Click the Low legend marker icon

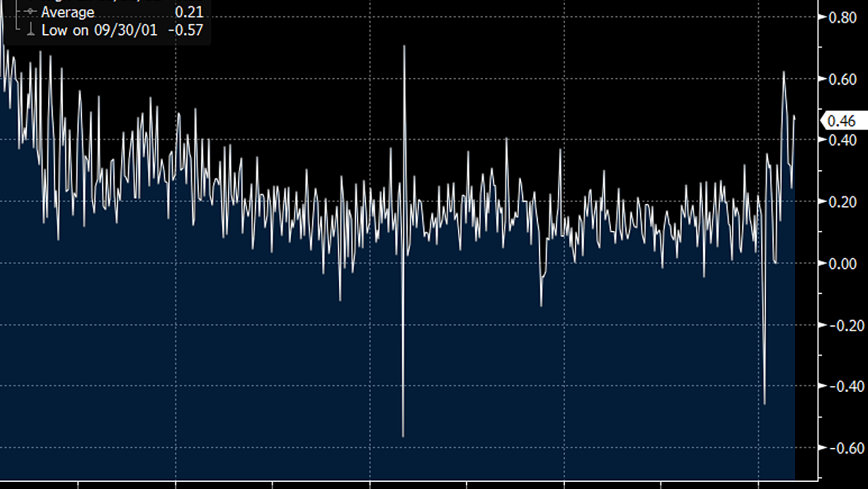[30, 30]
